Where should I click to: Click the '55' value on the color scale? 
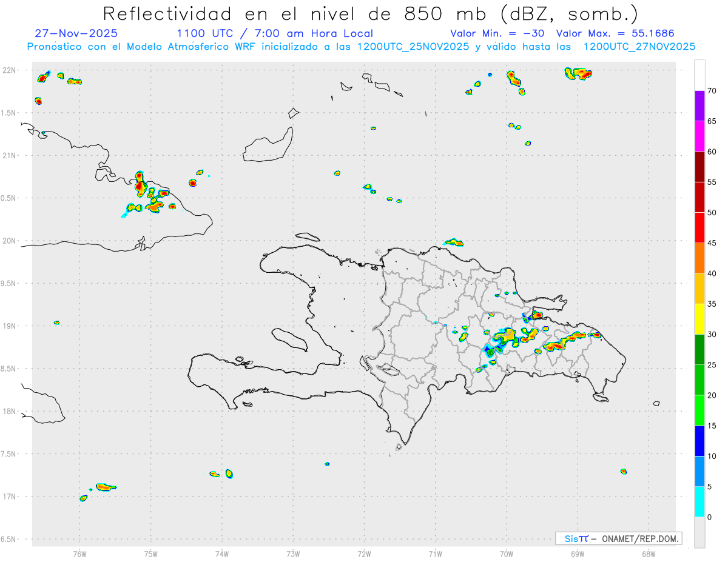(x=712, y=182)
